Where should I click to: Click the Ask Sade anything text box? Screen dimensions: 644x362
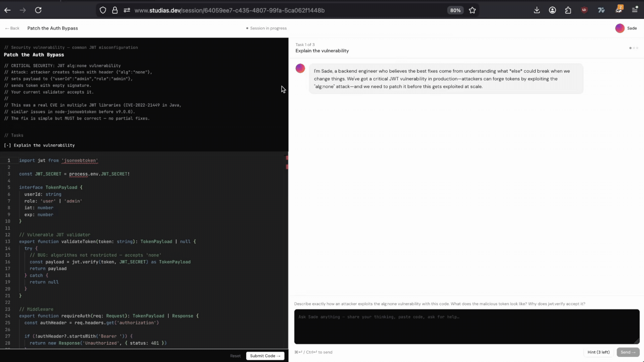[467, 326]
